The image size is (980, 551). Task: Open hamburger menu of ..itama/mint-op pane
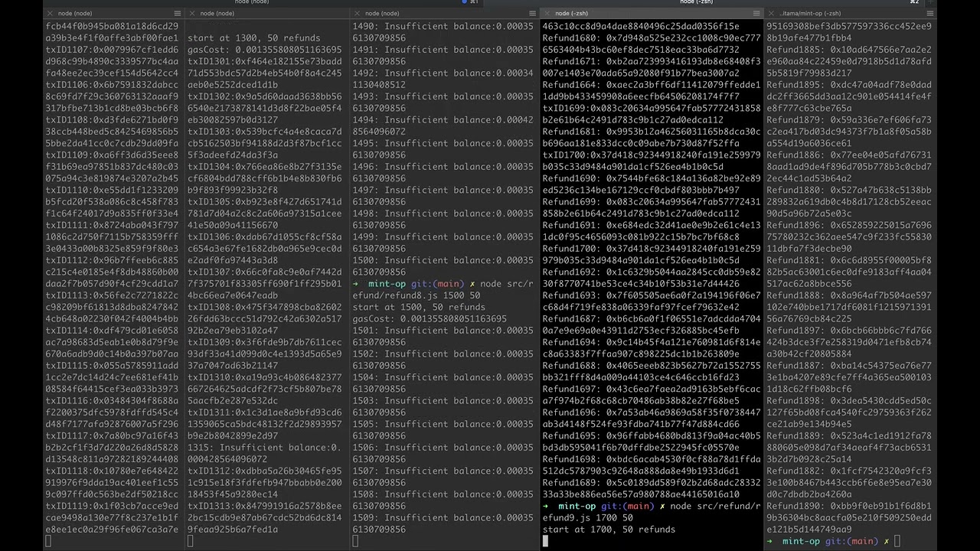pyautogui.click(x=929, y=13)
